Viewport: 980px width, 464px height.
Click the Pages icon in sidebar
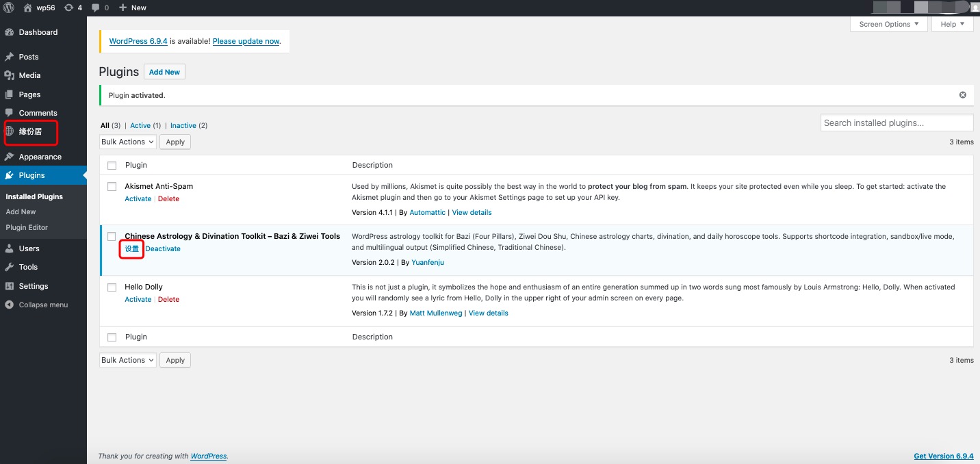click(x=10, y=94)
